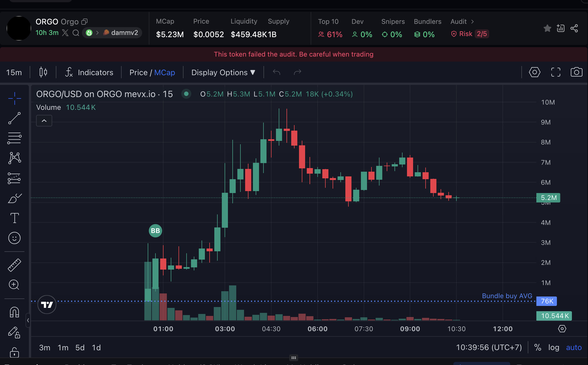Screen dimensions: 588x365
Task: Set the date range to 1m
Action: point(63,348)
